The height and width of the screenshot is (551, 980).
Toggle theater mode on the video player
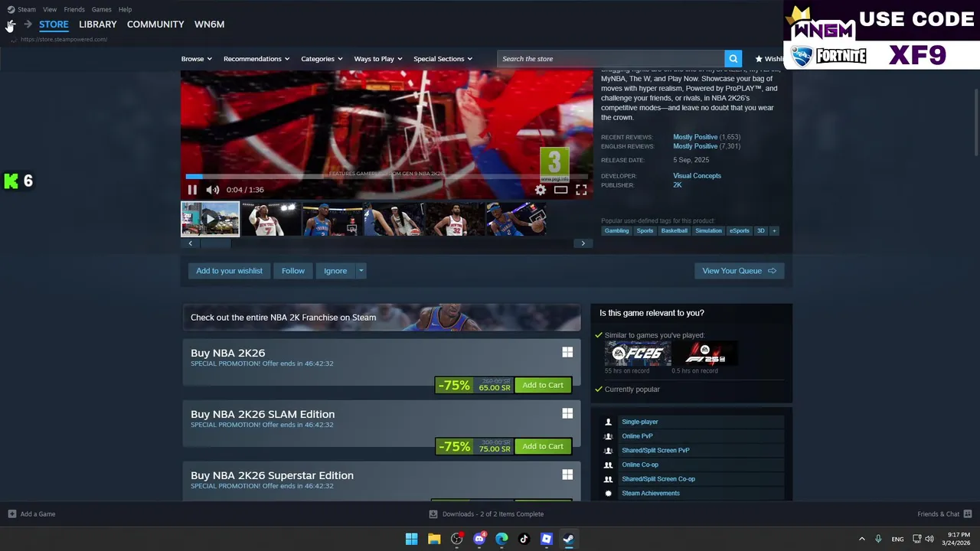(560, 190)
